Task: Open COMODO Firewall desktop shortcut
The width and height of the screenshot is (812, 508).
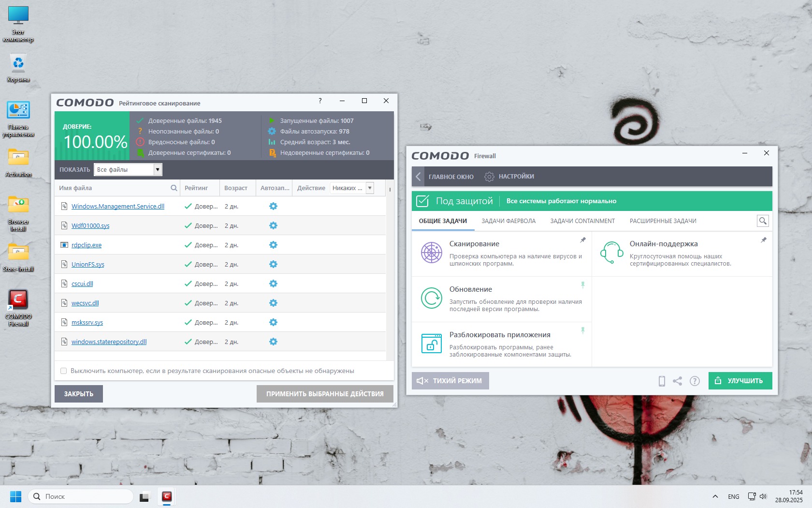Action: click(18, 308)
